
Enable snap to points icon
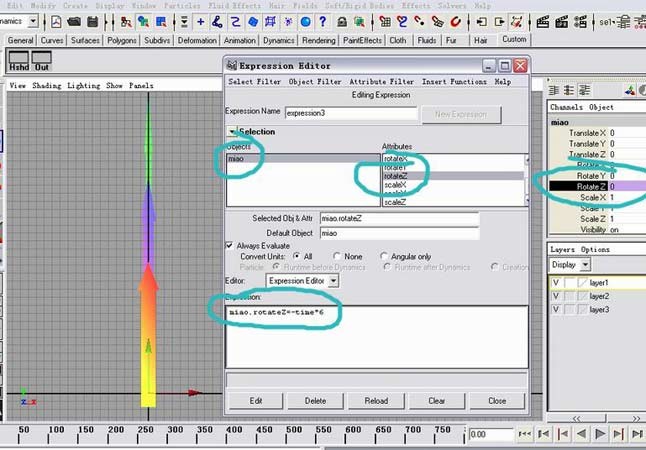[x=420, y=21]
